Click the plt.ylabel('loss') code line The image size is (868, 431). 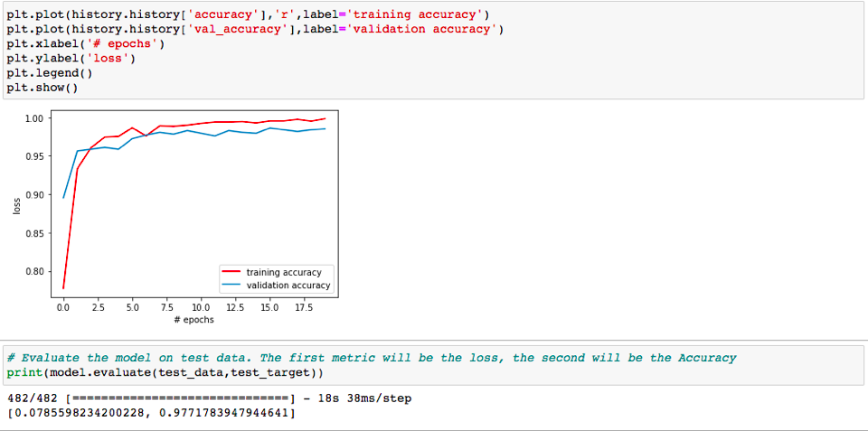click(71, 58)
